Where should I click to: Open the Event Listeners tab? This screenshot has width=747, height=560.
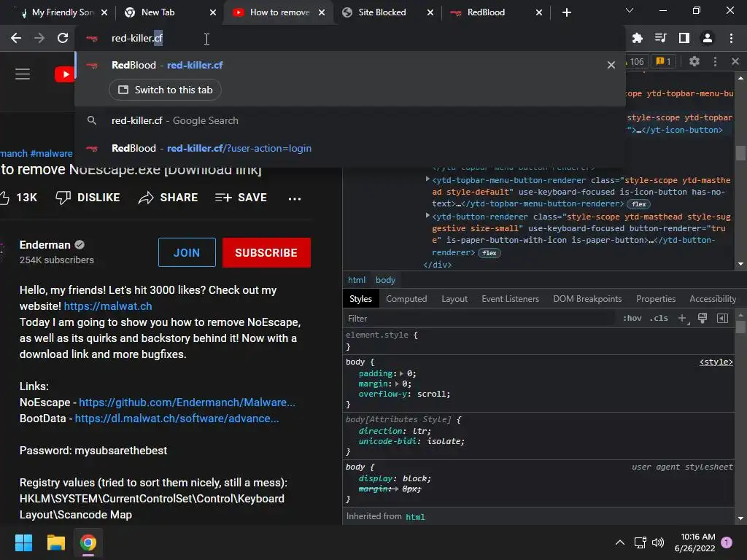[x=510, y=299]
